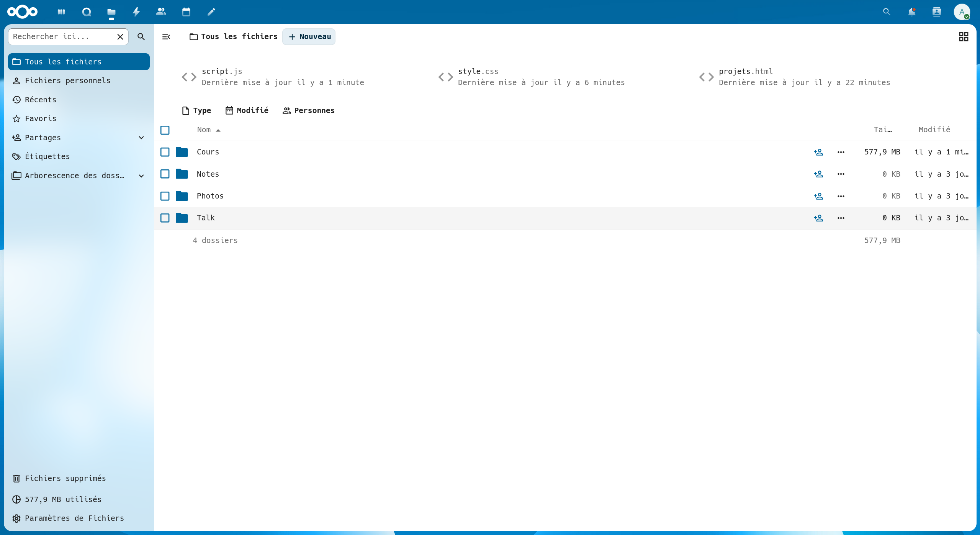Switch to grid view

[x=964, y=37]
